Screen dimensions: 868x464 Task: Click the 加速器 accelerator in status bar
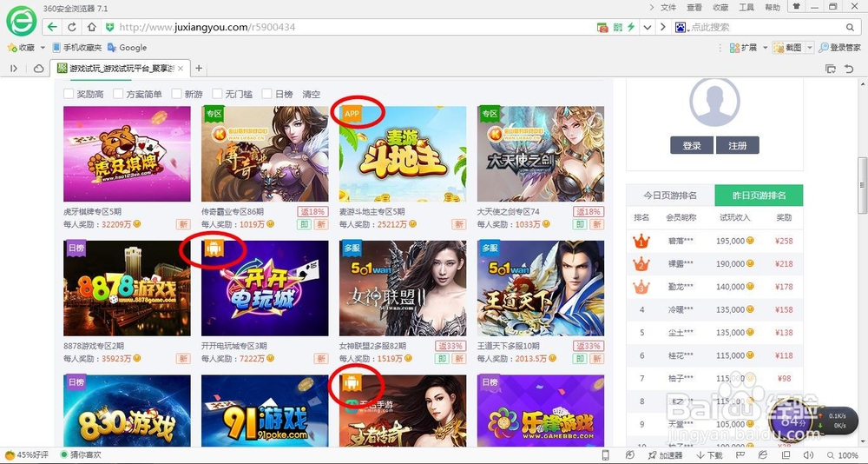[666, 455]
